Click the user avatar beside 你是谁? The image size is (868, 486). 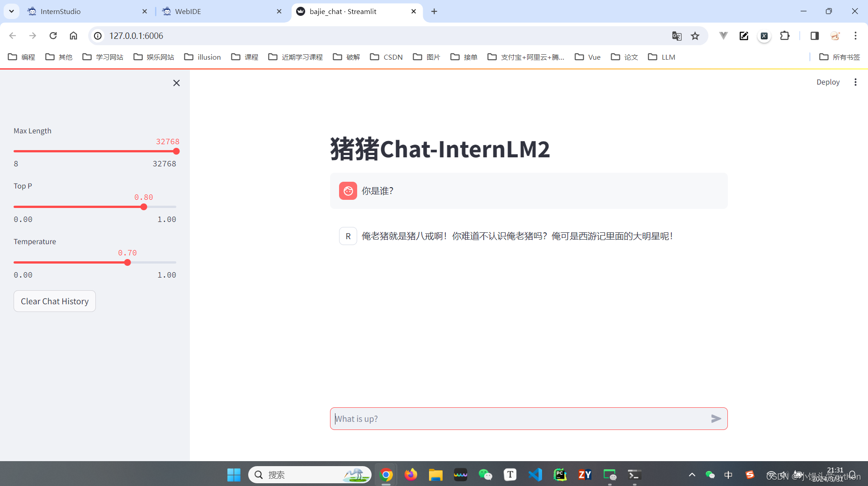pyautogui.click(x=348, y=191)
